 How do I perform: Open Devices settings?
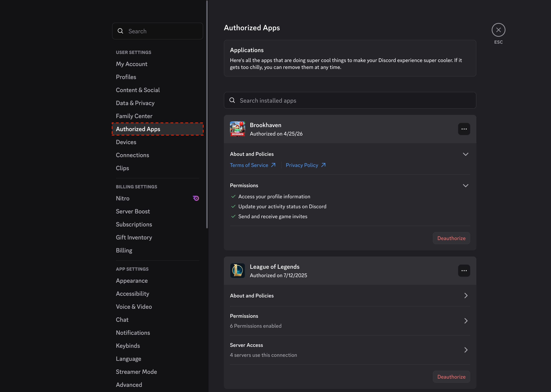click(157, 142)
